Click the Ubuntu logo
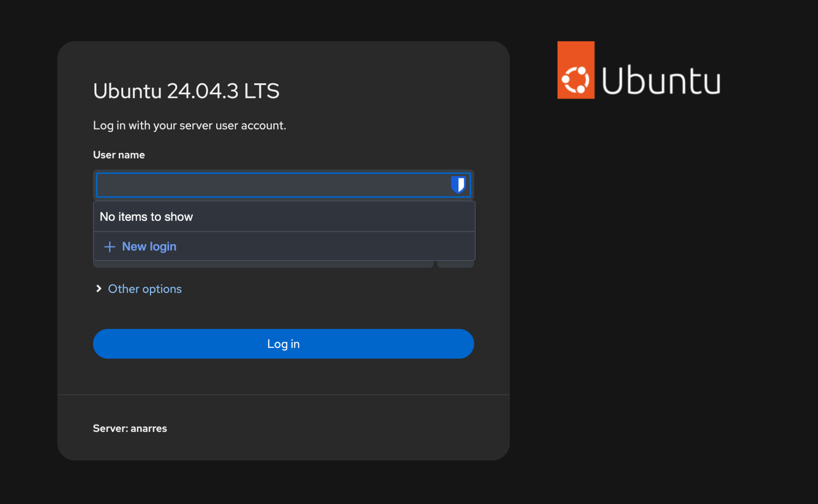 coord(639,70)
